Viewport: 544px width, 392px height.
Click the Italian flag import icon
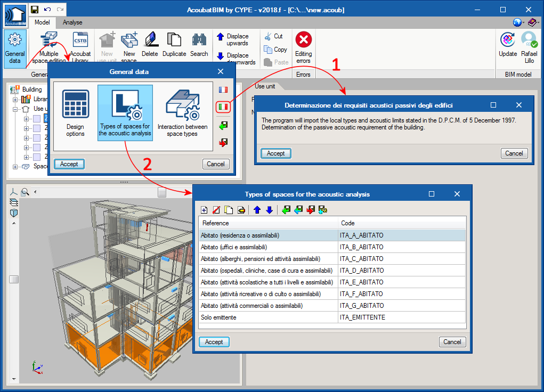point(223,107)
